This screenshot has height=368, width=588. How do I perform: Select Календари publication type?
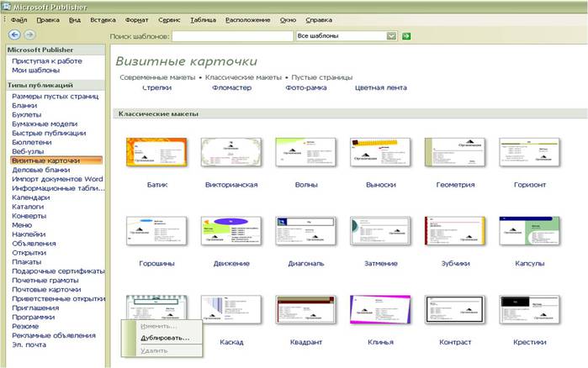(x=31, y=197)
